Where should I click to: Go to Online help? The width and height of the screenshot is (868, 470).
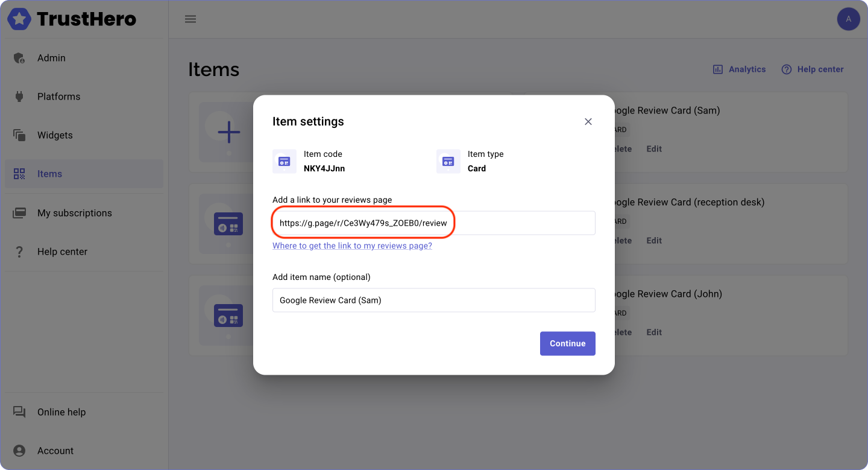point(61,412)
